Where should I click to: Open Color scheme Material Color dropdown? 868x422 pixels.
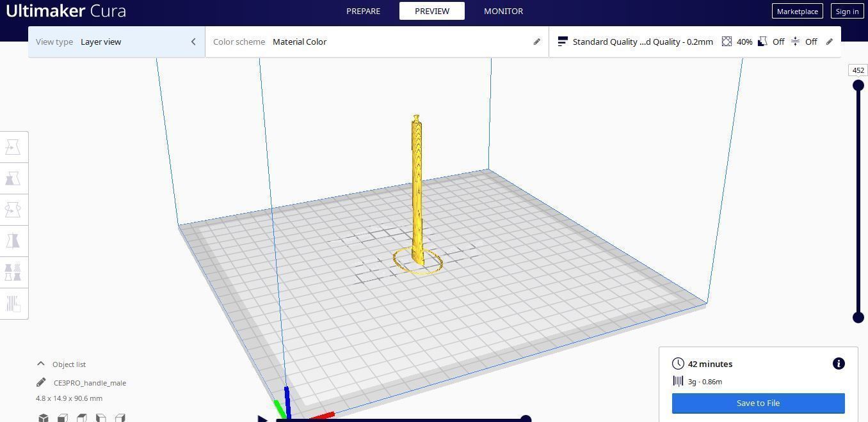(x=377, y=42)
